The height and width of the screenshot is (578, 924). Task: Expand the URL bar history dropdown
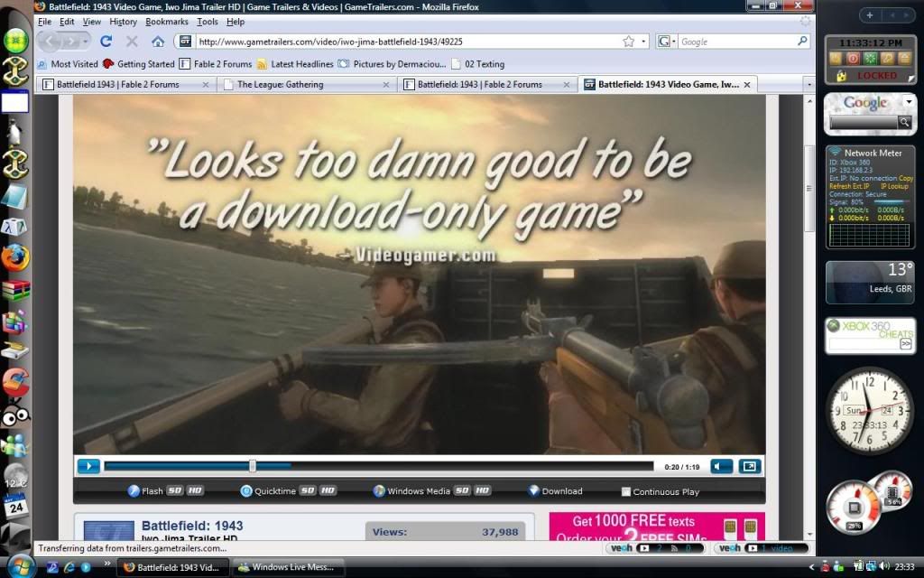[x=643, y=42]
